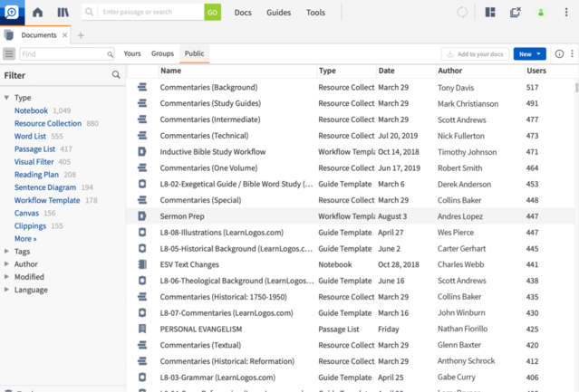Viewport: 579px width, 392px height.
Task: Click the Add to your docs button
Action: tap(474, 54)
